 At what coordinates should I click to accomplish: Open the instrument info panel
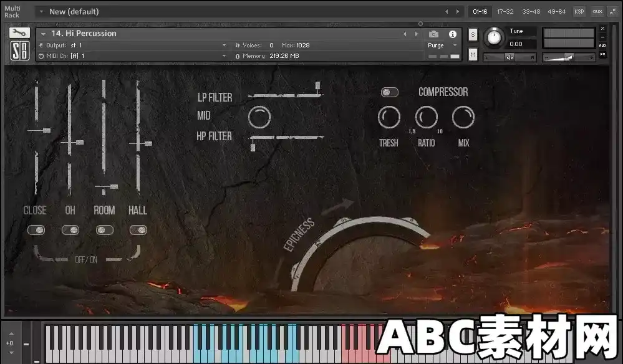pos(452,34)
